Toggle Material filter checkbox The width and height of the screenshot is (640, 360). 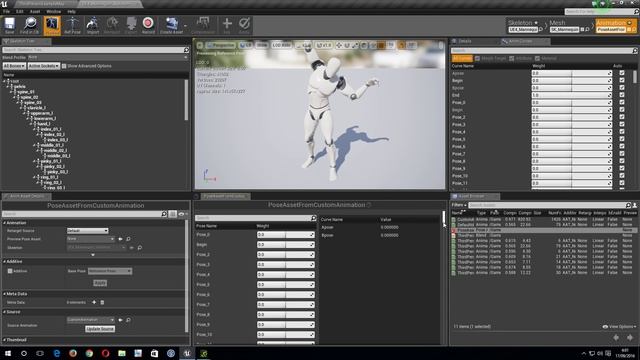pyautogui.click(x=537, y=58)
